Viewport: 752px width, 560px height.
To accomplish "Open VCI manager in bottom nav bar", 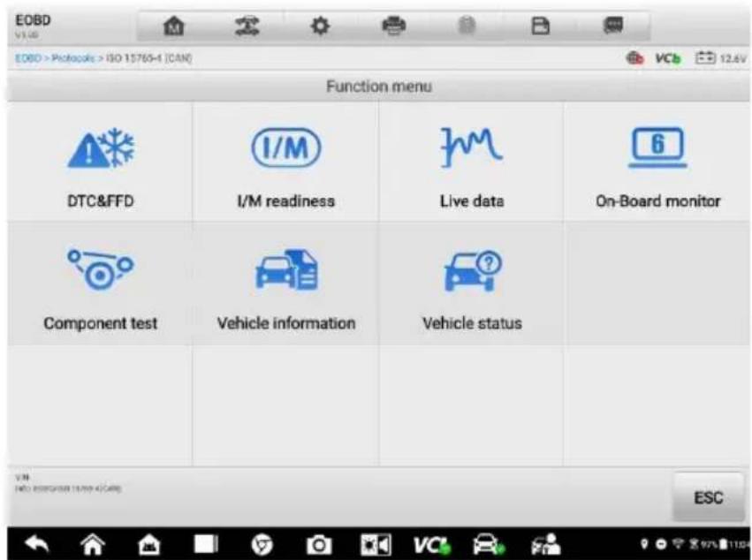I will pyautogui.click(x=432, y=545).
